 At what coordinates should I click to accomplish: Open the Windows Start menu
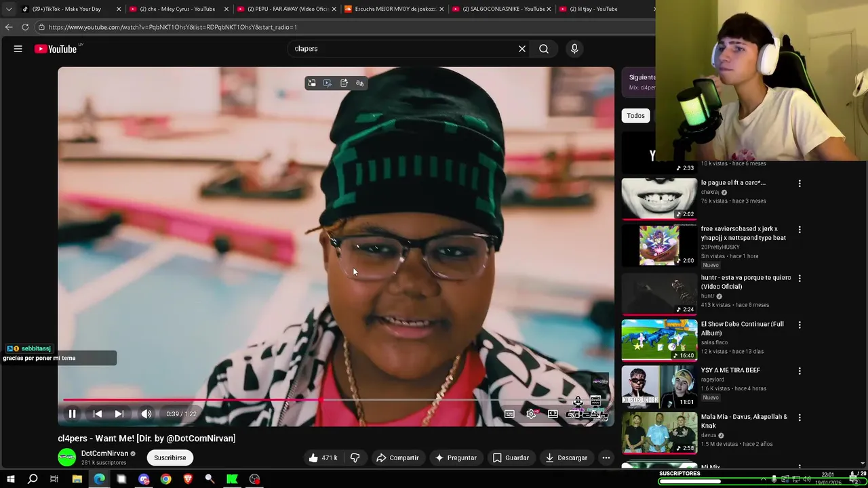10,479
